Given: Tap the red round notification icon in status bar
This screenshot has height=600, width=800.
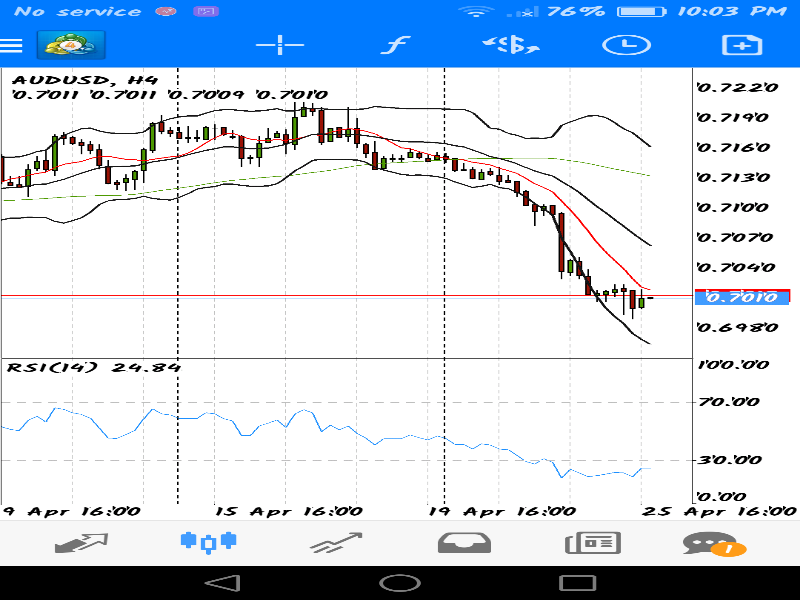Looking at the screenshot, I should 166,11.
